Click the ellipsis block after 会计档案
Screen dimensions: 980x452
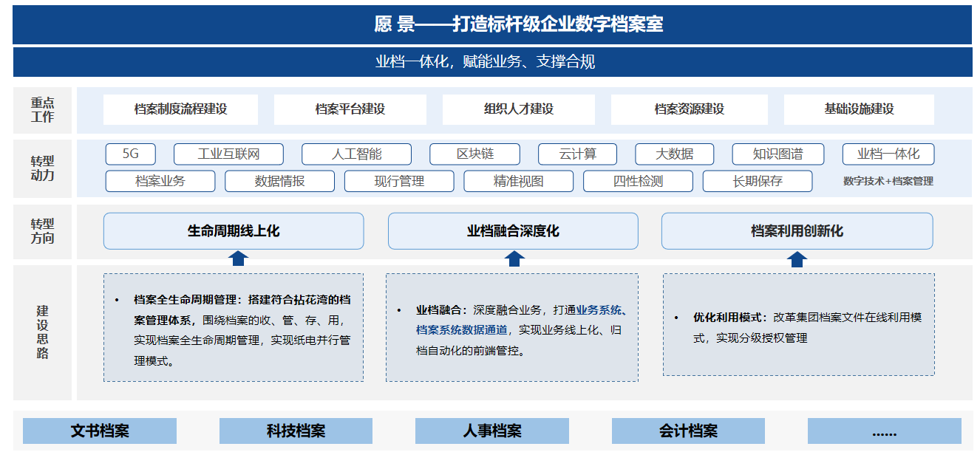coord(885,431)
